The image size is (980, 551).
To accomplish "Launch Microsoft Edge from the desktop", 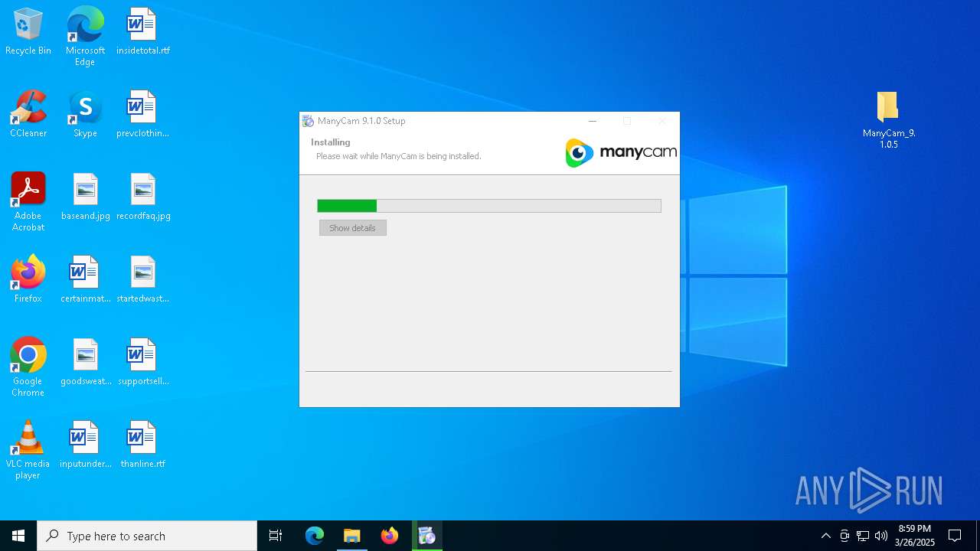I will coord(85,37).
